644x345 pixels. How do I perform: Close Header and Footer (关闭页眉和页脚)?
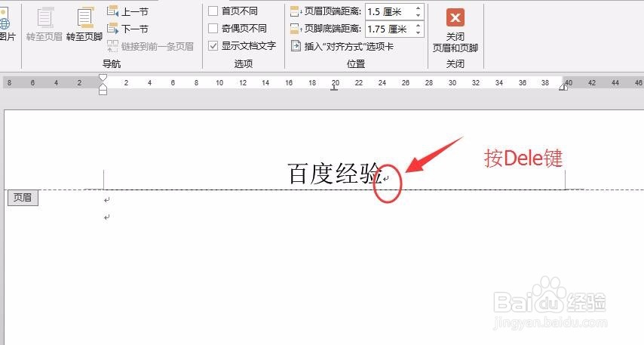click(x=455, y=30)
